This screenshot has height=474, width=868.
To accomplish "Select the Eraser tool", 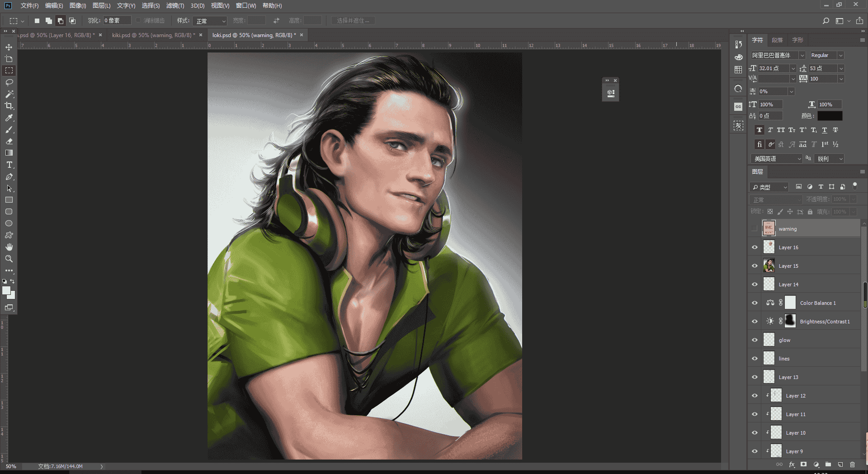I will click(9, 141).
